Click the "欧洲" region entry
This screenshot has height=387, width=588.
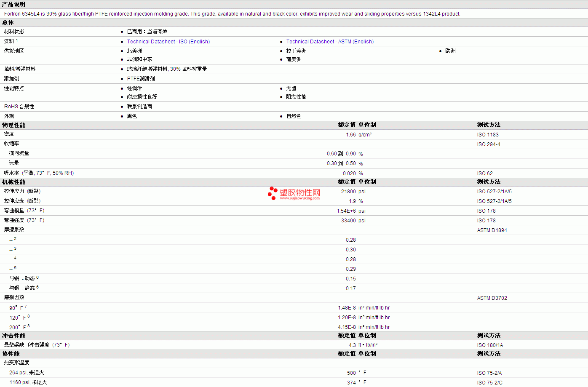450,51
